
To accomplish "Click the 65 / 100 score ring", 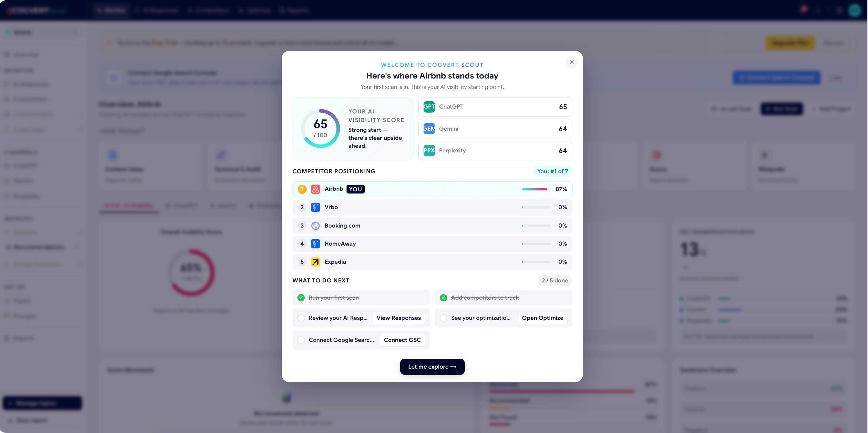I will (x=320, y=128).
